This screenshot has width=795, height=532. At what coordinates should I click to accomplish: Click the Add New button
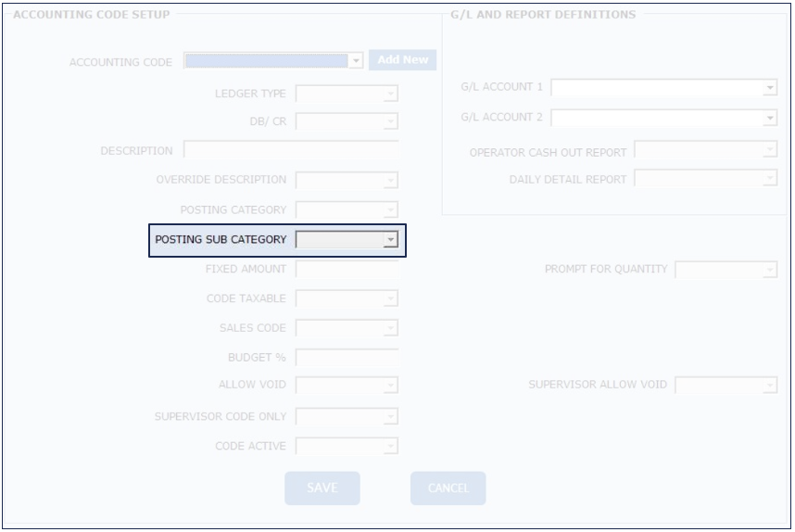coord(402,60)
